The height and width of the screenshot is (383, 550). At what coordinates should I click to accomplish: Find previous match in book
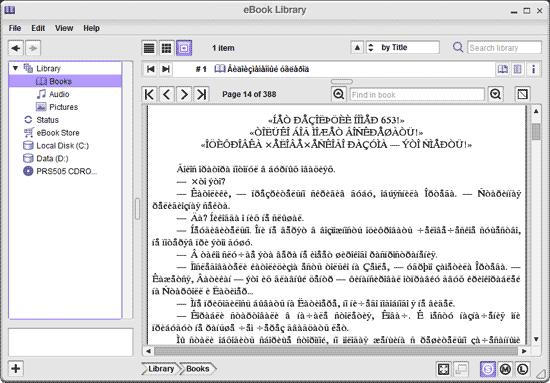[339, 94]
